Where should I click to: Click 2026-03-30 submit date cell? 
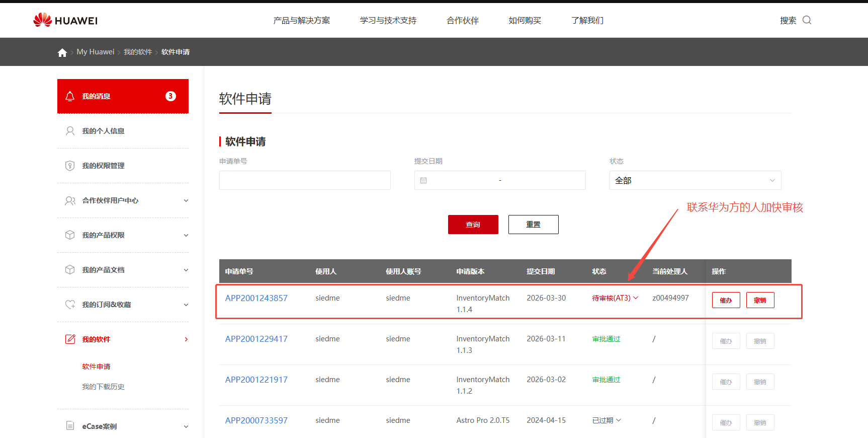point(546,298)
